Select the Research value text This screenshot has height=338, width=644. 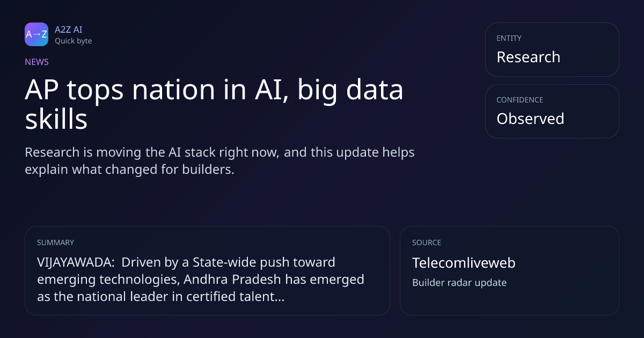click(x=528, y=57)
